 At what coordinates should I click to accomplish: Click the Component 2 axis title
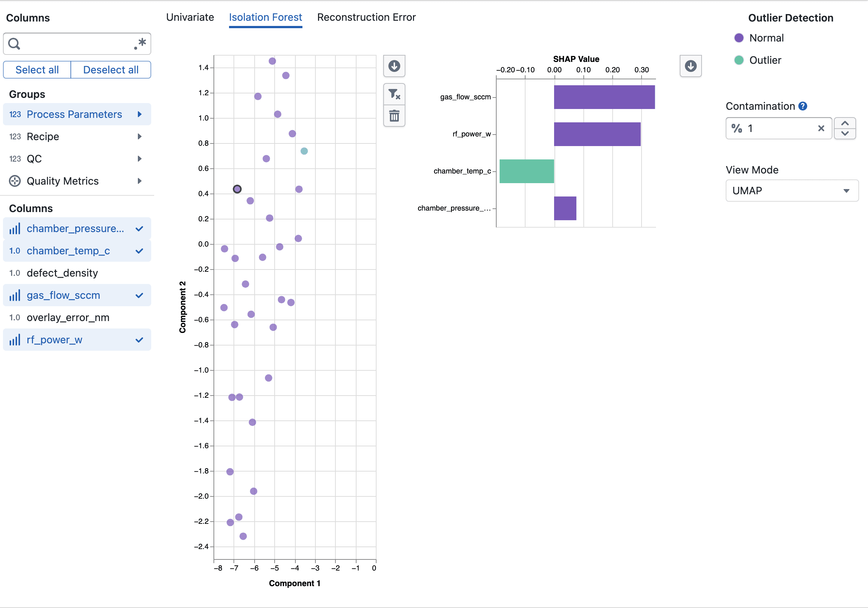183,307
